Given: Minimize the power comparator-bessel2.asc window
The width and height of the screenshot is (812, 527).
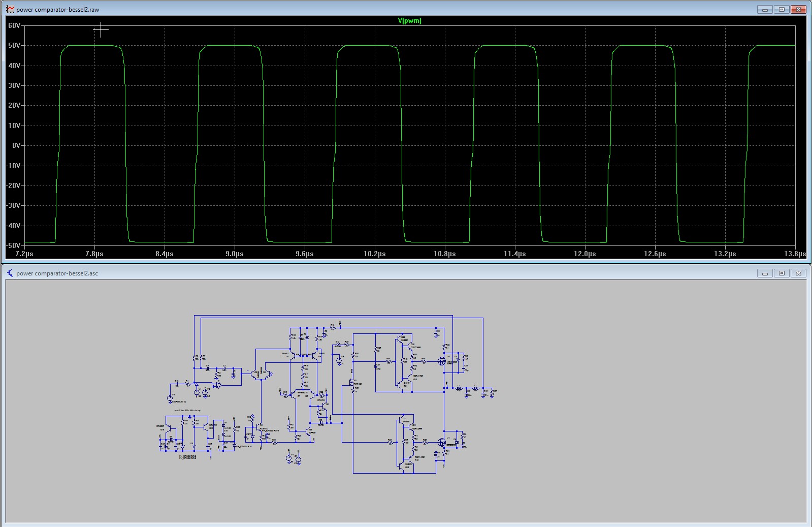Looking at the screenshot, I should tap(765, 273).
